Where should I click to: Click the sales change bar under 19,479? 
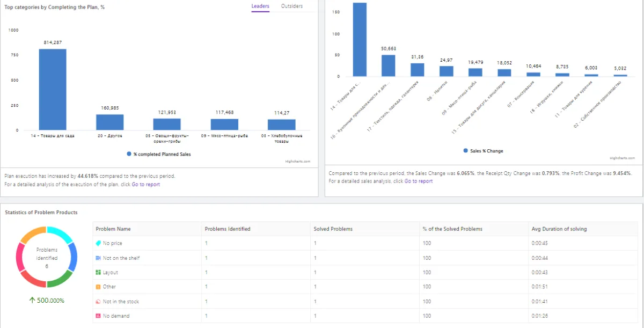tap(475, 72)
